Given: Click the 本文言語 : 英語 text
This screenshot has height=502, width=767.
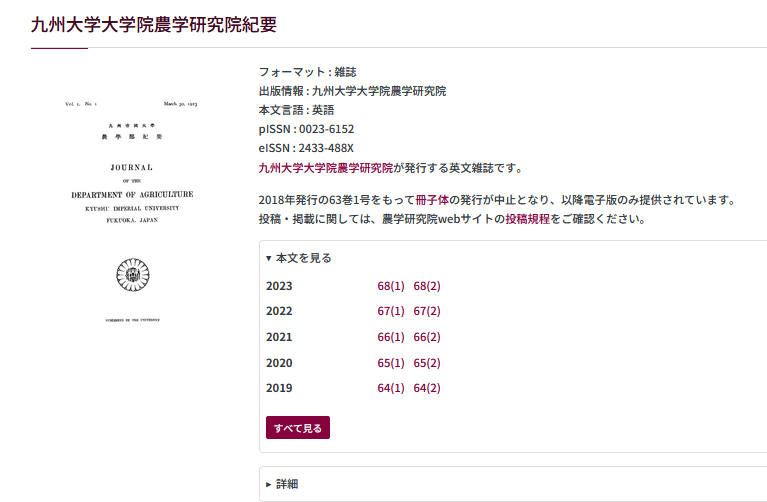Looking at the screenshot, I should click(296, 110).
